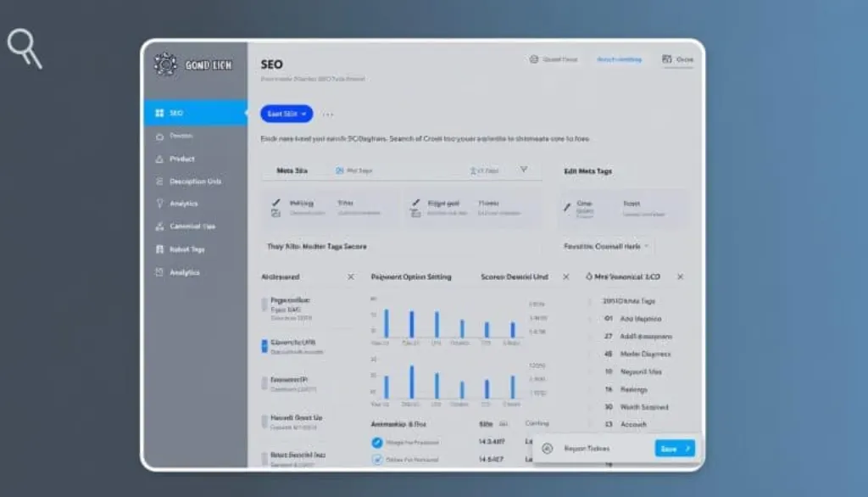This screenshot has width=868, height=497.
Task: Click the small icon left of Mre Vononical title
Action: (x=589, y=276)
